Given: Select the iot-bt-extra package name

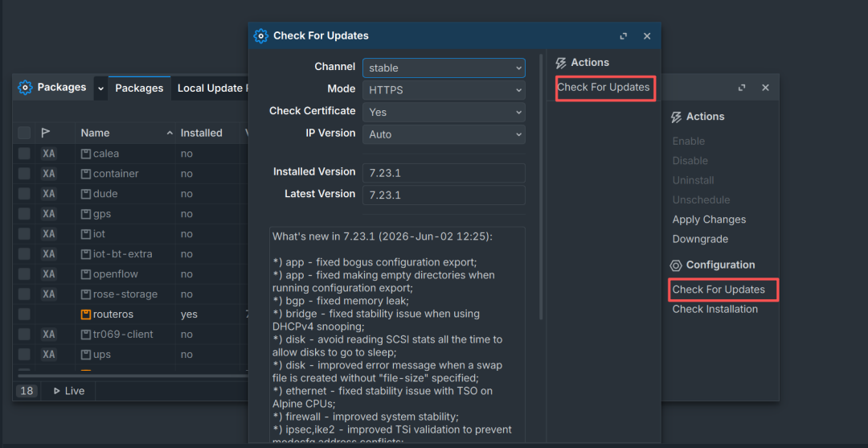Looking at the screenshot, I should point(123,254).
